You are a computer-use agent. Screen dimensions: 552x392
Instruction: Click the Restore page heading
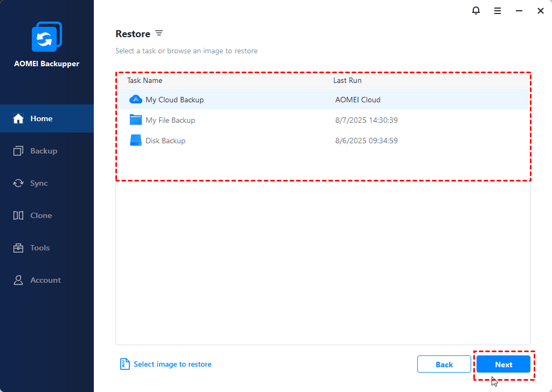[x=133, y=34]
